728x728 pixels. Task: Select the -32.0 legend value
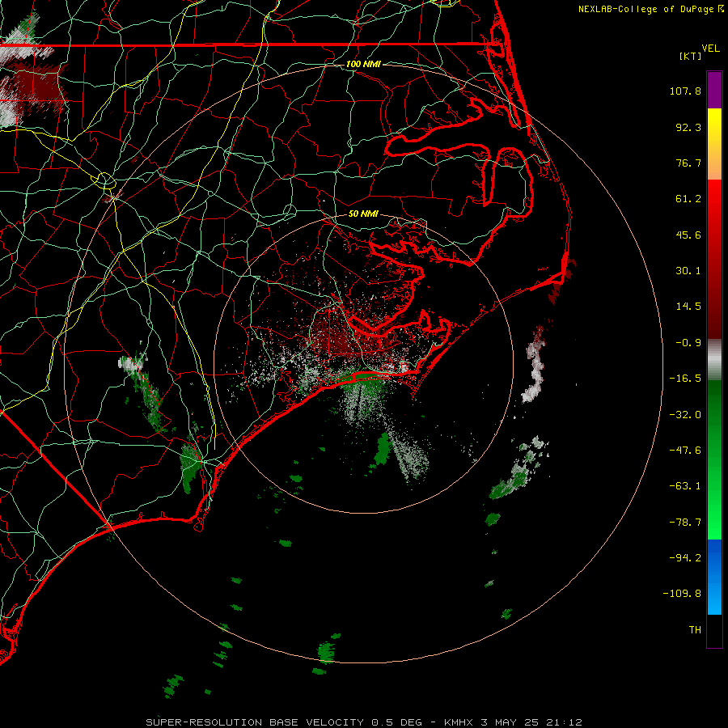tap(685, 415)
